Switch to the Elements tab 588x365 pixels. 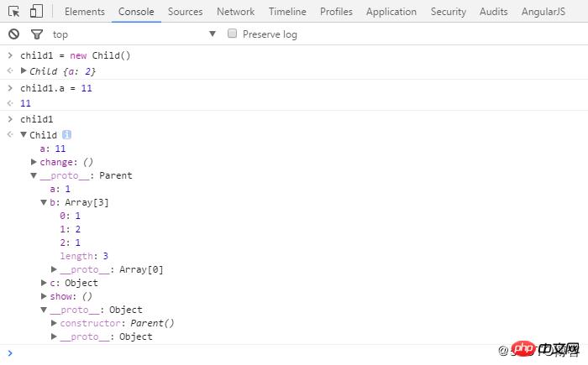84,12
